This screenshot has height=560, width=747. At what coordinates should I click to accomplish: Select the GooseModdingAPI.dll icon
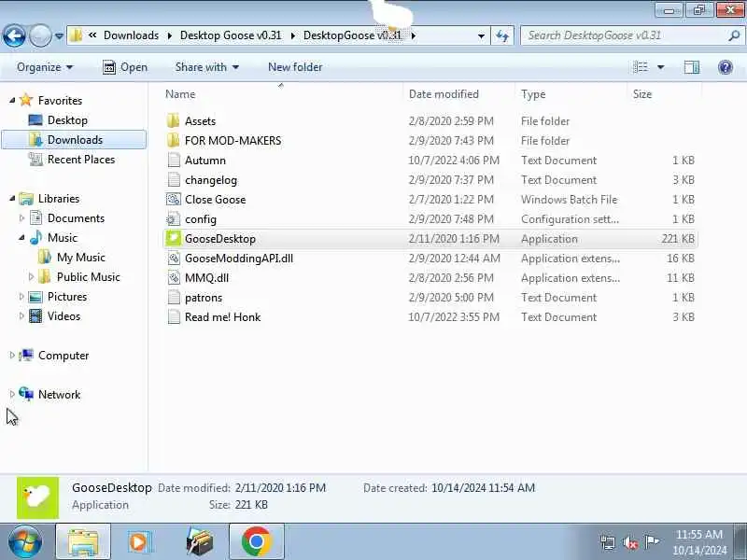[174, 259]
